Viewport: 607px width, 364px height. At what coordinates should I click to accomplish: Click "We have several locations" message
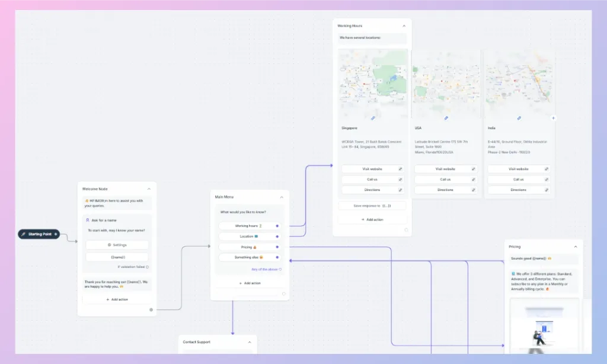pyautogui.click(x=360, y=37)
